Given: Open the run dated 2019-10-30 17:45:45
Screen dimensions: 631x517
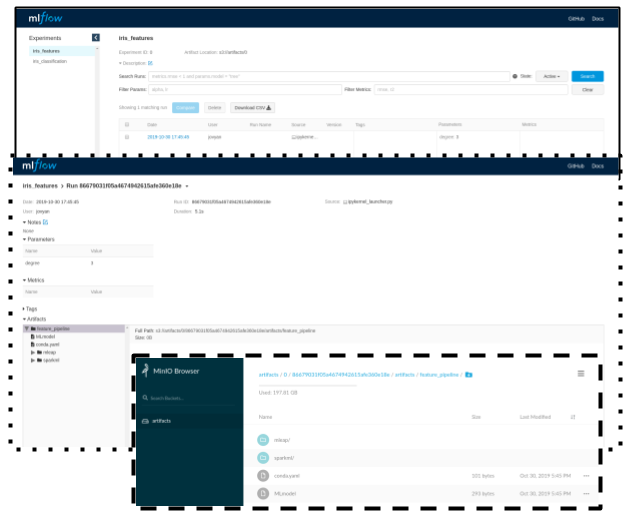Looking at the screenshot, I should click(168, 137).
